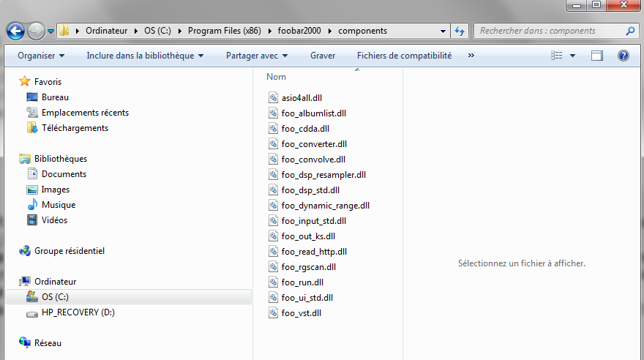Image resolution: width=644 pixels, height=360 pixels.
Task: Open the view options dropdown arrow
Action: pyautogui.click(x=572, y=56)
